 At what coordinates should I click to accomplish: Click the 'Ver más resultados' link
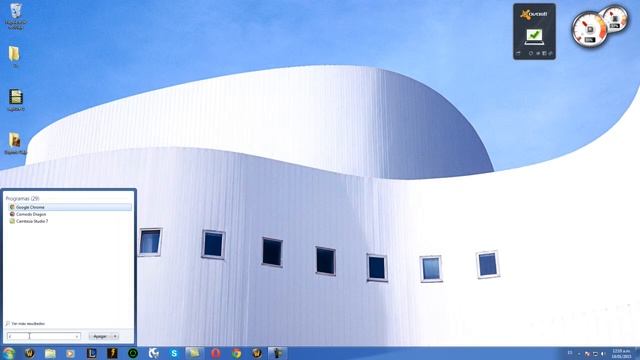(28, 324)
